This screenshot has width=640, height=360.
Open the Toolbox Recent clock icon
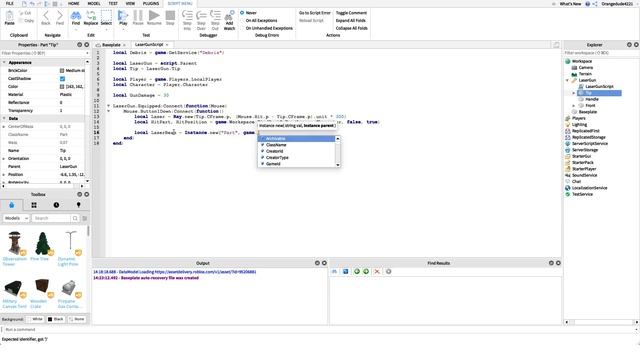56,205
